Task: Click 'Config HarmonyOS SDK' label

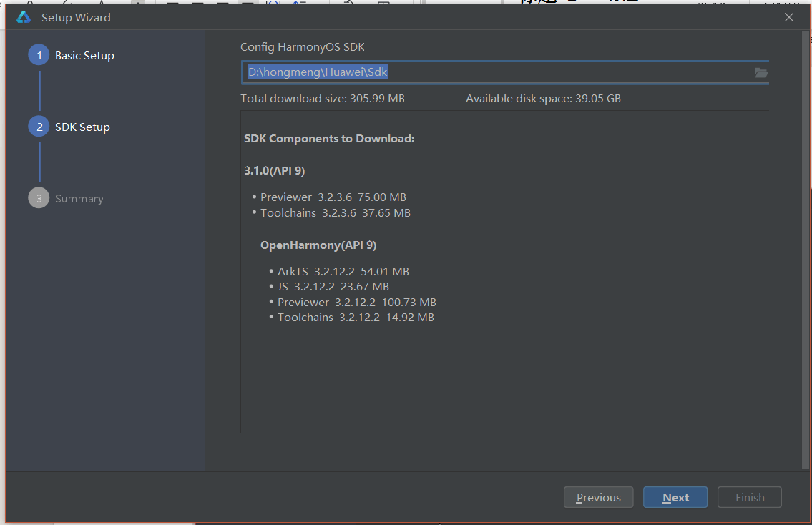Action: point(303,47)
